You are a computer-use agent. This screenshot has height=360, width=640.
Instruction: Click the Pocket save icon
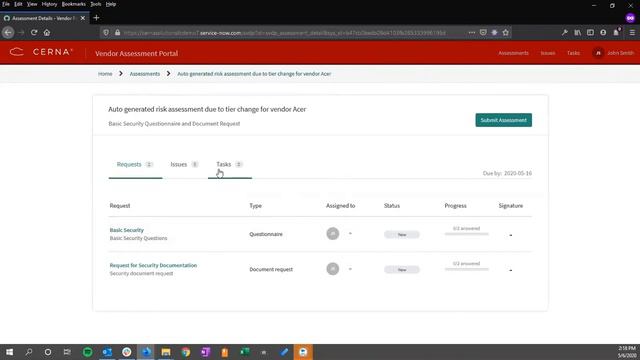click(483, 33)
